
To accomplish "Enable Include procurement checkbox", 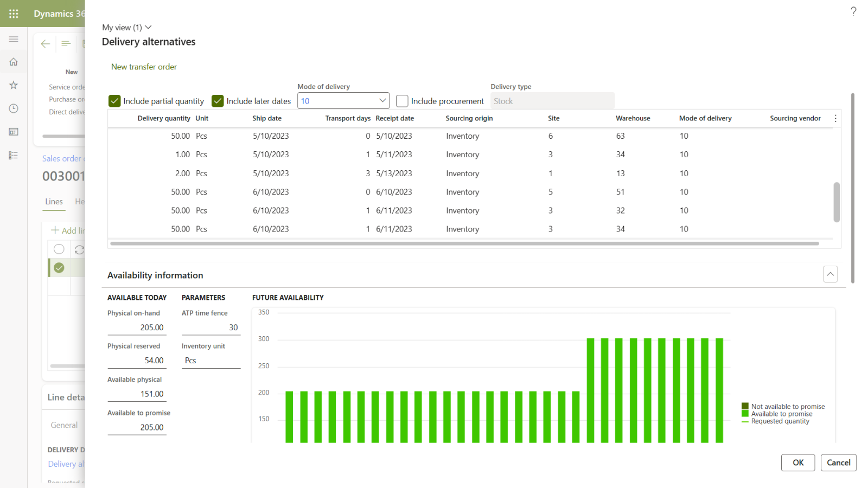I will [x=402, y=101].
